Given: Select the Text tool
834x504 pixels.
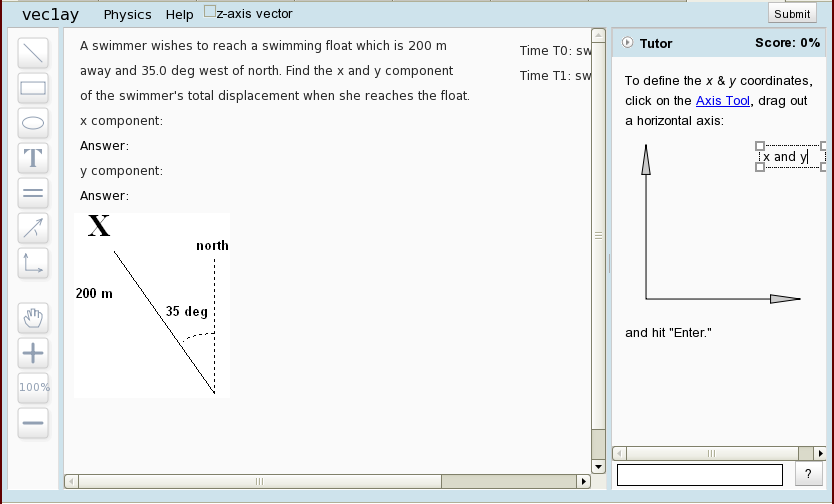Looking at the screenshot, I should [33, 158].
